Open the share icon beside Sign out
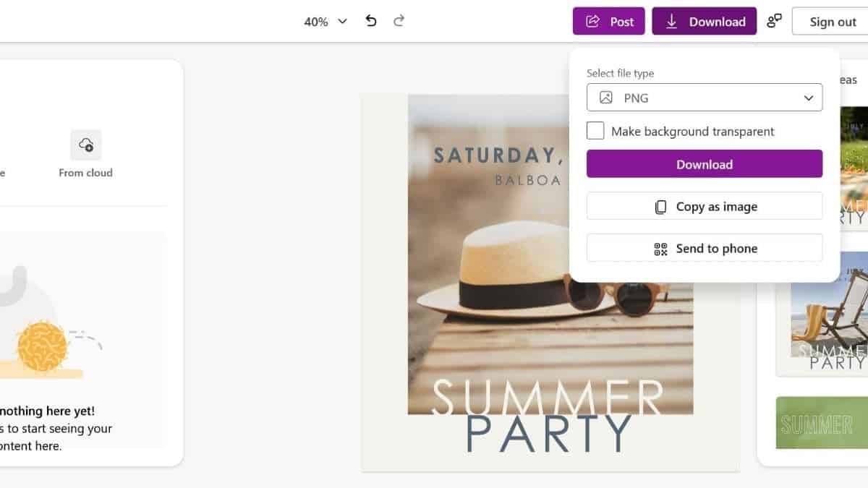This screenshot has width=868, height=488. pos(774,21)
